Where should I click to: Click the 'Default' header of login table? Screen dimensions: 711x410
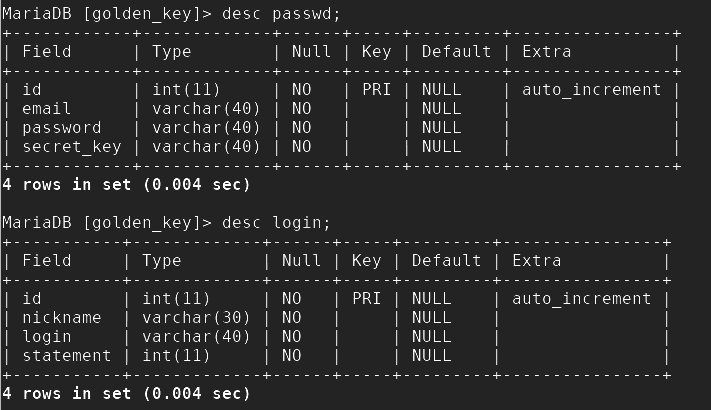445,260
